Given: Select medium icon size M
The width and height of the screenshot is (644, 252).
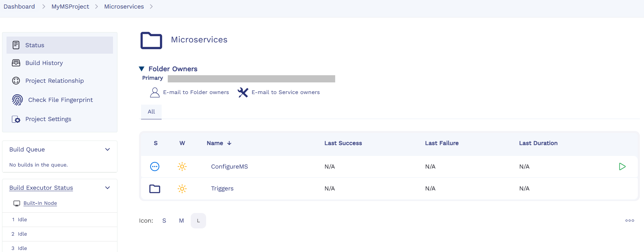Looking at the screenshot, I should click(x=181, y=221).
